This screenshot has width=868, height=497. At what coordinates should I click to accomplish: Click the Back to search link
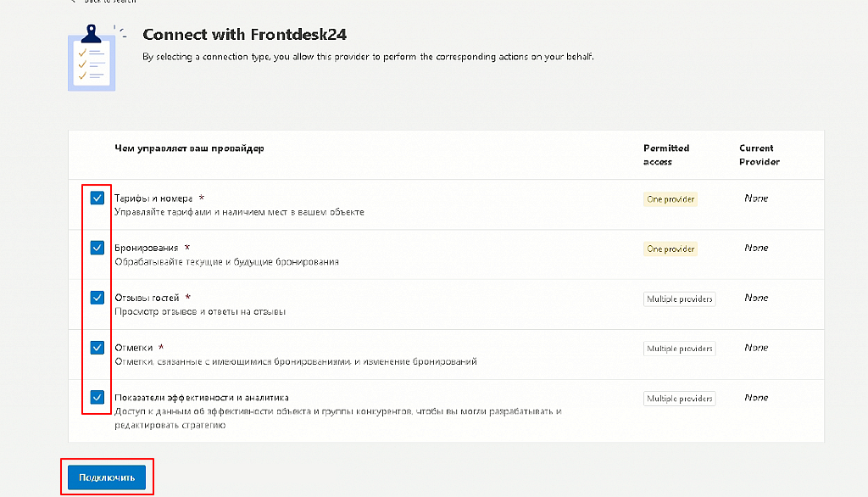(x=105, y=1)
